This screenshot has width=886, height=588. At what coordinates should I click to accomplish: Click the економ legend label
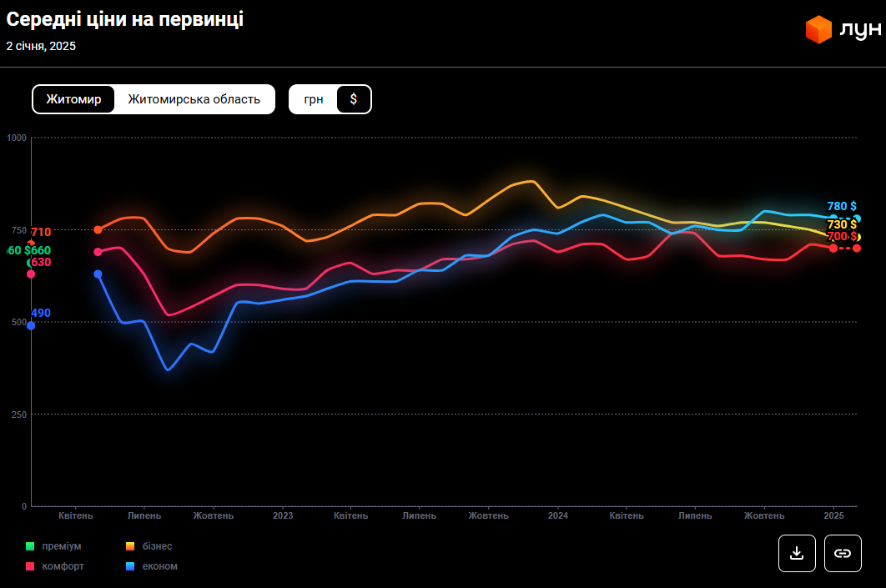[160, 566]
